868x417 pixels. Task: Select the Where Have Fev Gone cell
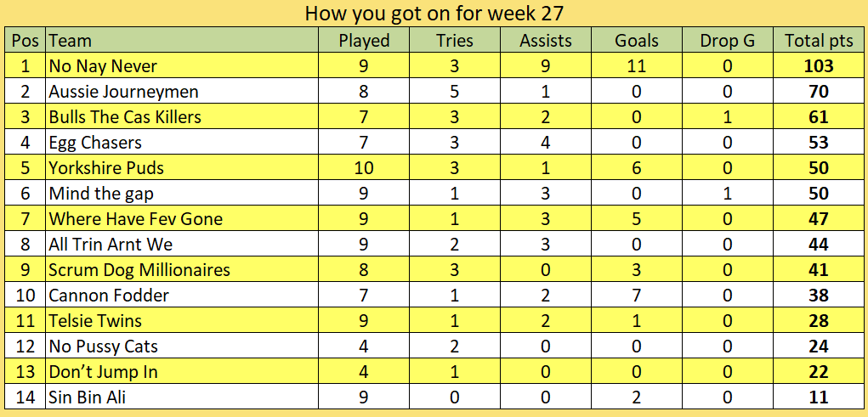click(182, 218)
